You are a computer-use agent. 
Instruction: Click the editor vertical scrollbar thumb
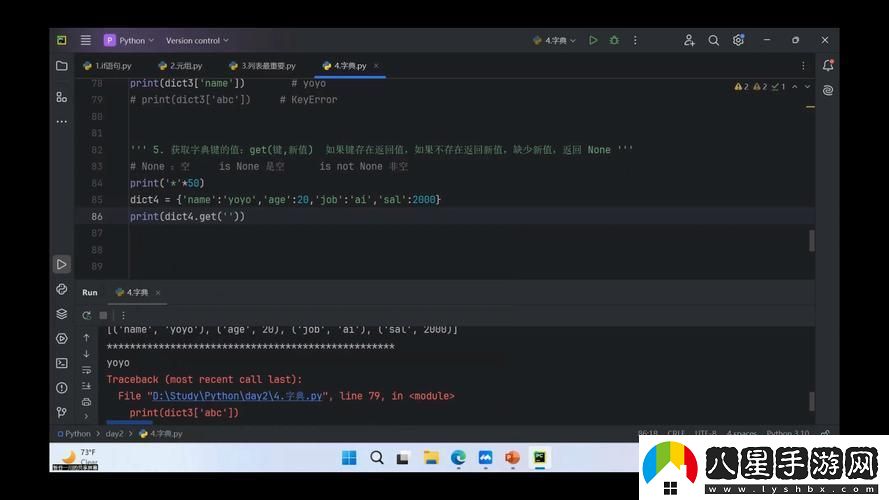tap(811, 240)
